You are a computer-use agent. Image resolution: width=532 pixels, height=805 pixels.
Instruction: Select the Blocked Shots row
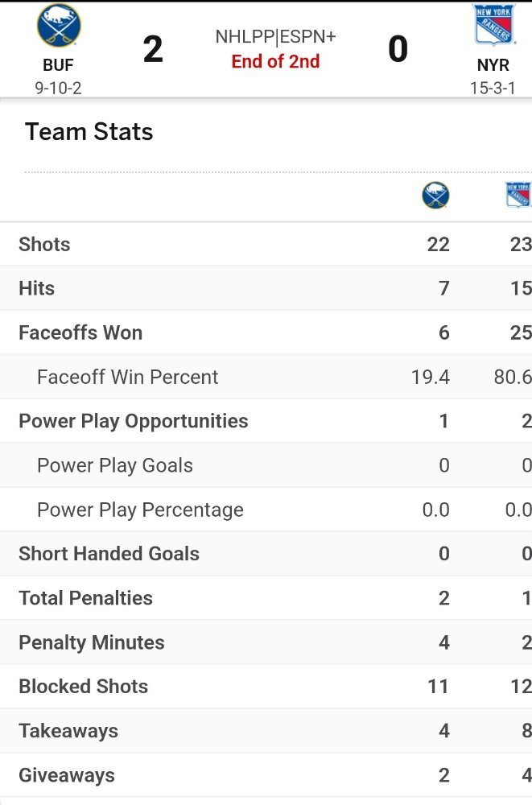[266, 687]
